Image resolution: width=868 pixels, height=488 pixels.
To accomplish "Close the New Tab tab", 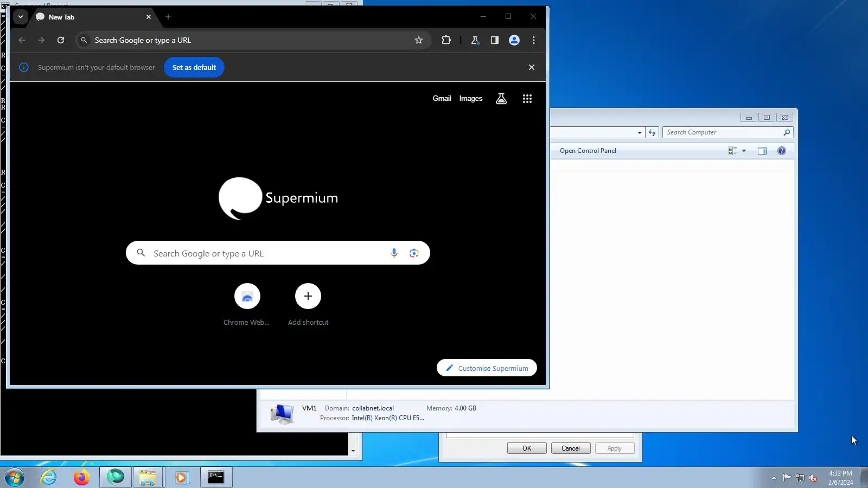I will [x=148, y=17].
